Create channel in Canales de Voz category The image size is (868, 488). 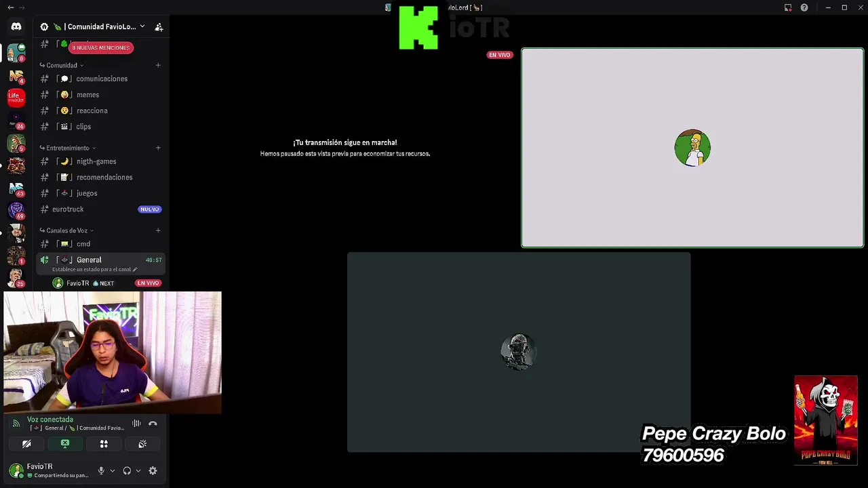click(x=158, y=230)
